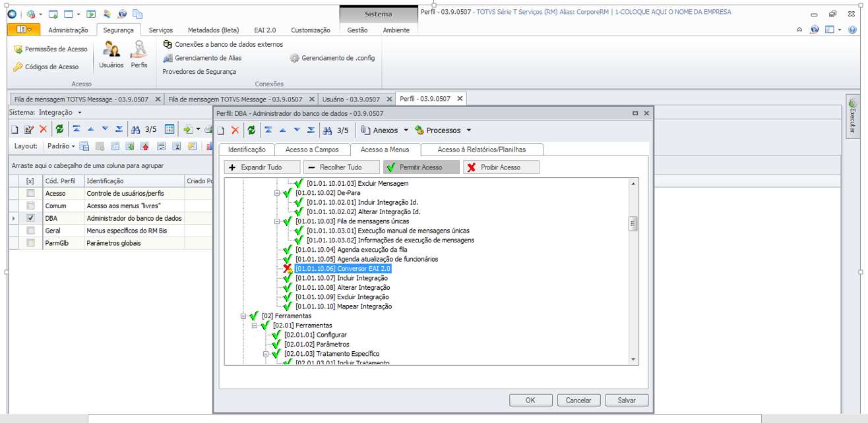Click the Permitir Acesso button
Screen dimensions: 868x423
click(x=421, y=167)
